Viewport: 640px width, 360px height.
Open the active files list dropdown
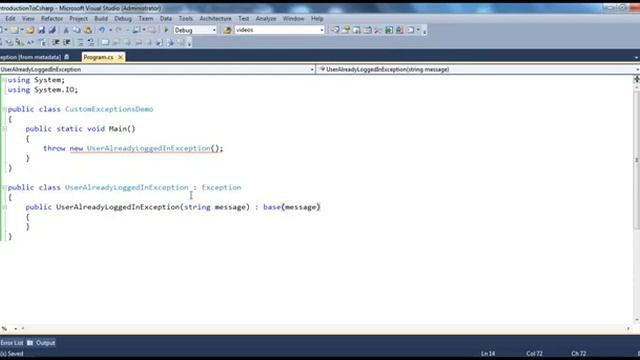pyautogui.click(x=636, y=58)
